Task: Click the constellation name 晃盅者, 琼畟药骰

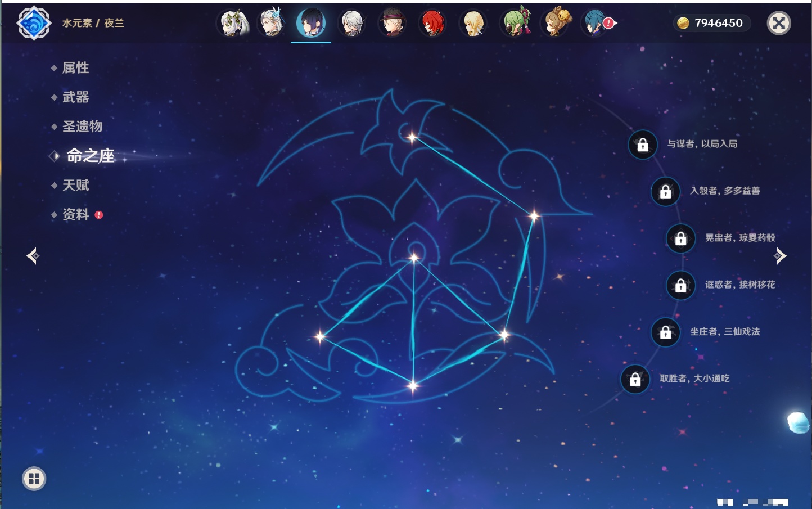Action: 740,237
